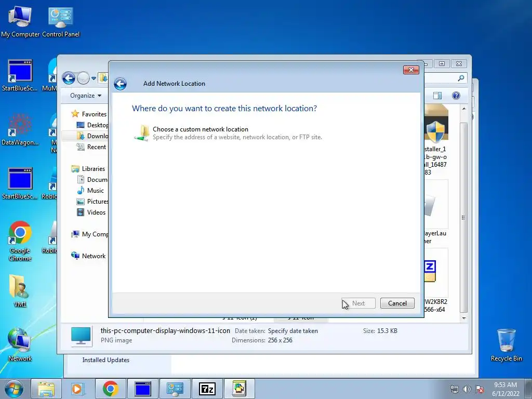Open Windows Media Player taskbar icon
Viewport: 532px width, 399px height.
pos(77,389)
